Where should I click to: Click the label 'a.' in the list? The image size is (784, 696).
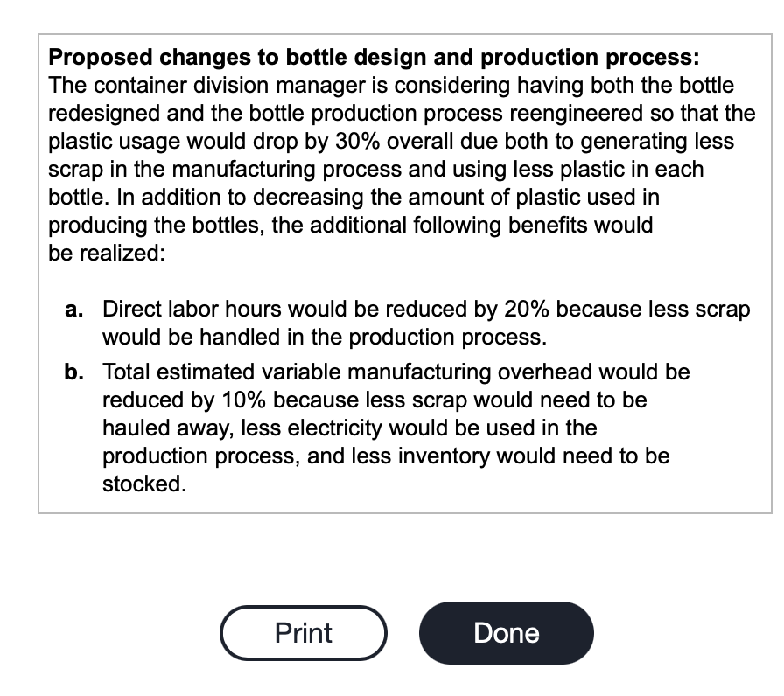pyautogui.click(x=73, y=309)
